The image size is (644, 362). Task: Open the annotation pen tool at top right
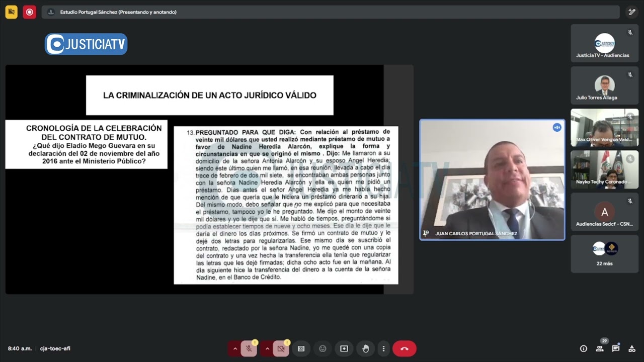click(x=632, y=12)
